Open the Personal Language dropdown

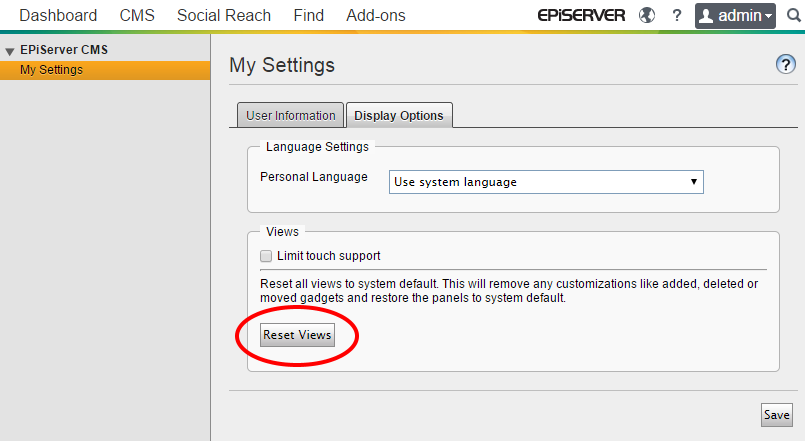[x=546, y=182]
